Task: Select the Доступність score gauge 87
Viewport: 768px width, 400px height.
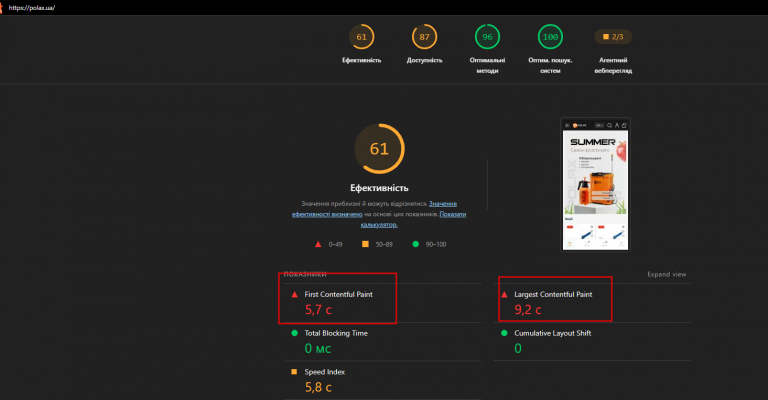Action: click(424, 37)
